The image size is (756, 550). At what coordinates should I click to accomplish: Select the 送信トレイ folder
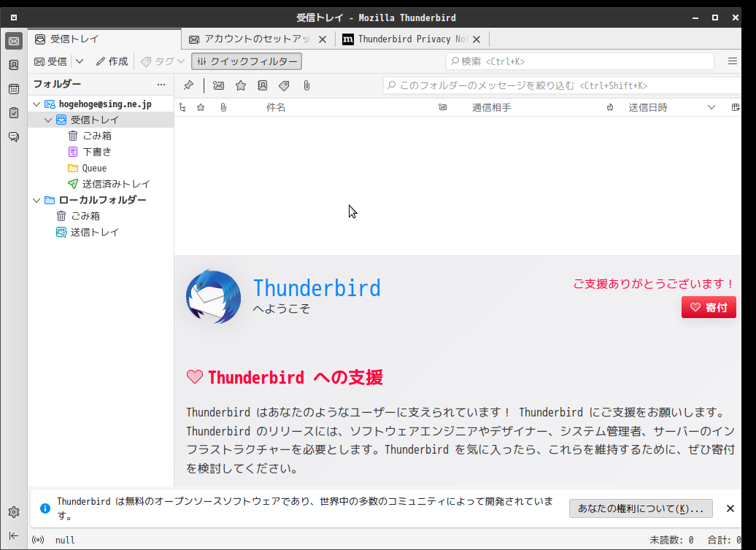point(101,233)
